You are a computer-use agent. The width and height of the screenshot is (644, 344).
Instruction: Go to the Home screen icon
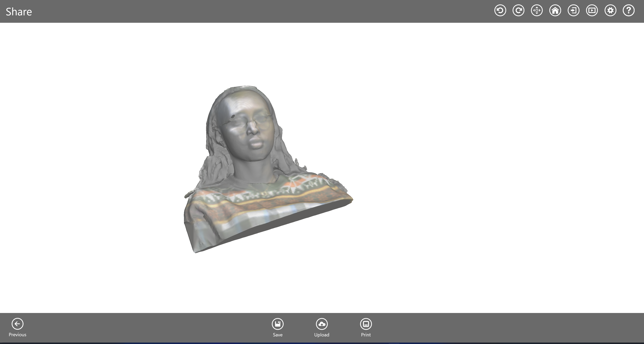(x=555, y=10)
